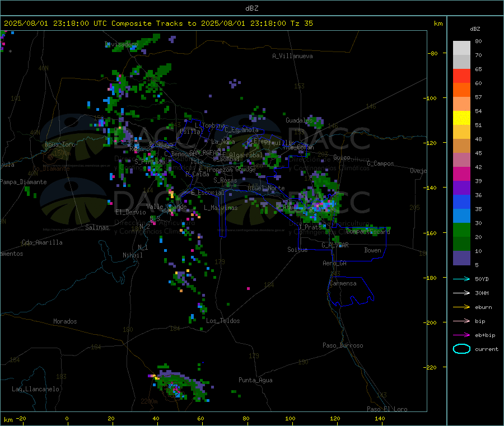Screen dimensions: 504x426
Task: Click the 'Tz 35' value in header
Action: pyautogui.click(x=301, y=24)
